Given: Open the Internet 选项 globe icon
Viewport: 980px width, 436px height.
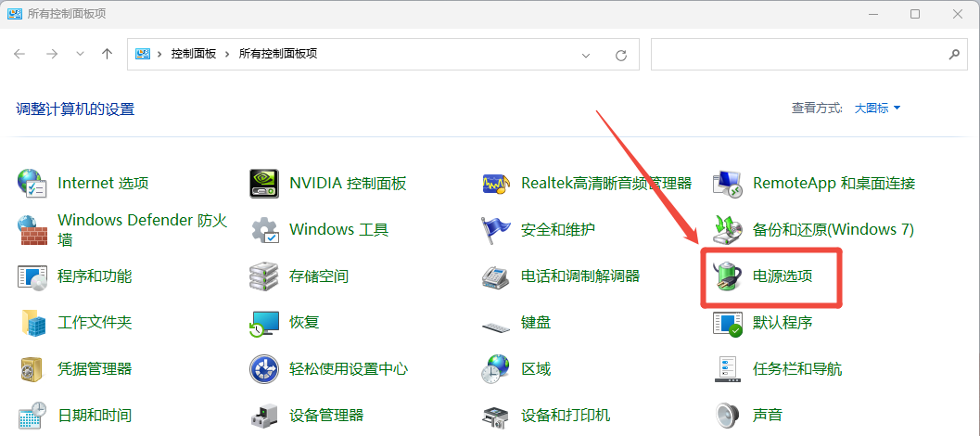Looking at the screenshot, I should coord(32,184).
